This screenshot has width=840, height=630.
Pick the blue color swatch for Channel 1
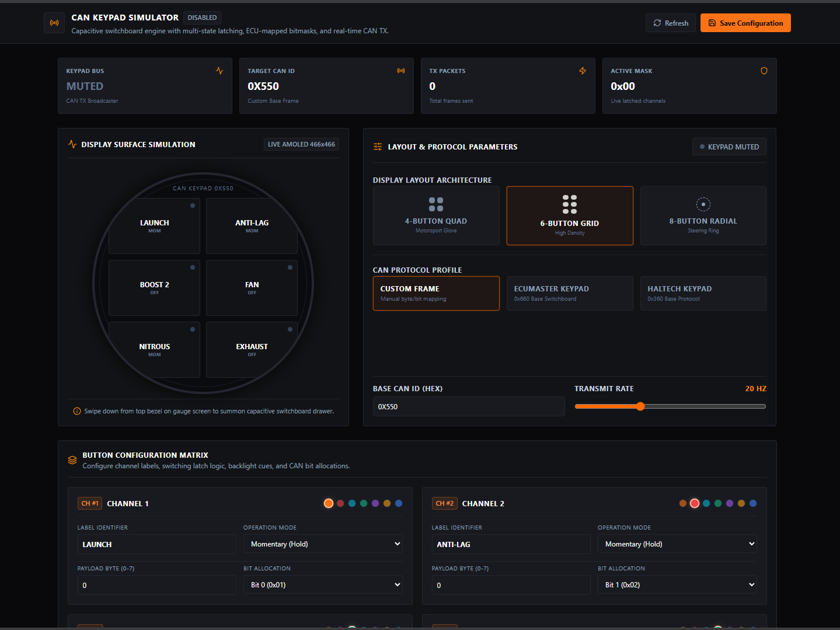pos(399,503)
